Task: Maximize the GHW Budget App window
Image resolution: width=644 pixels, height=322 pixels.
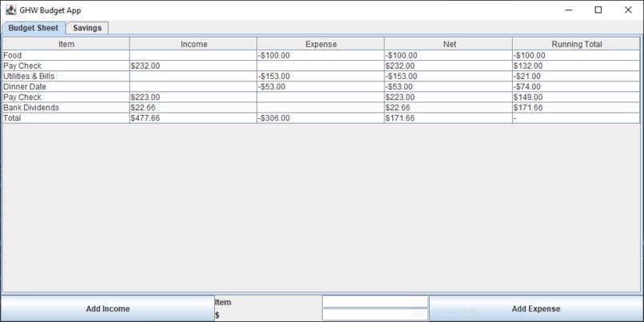Action: pos(598,10)
